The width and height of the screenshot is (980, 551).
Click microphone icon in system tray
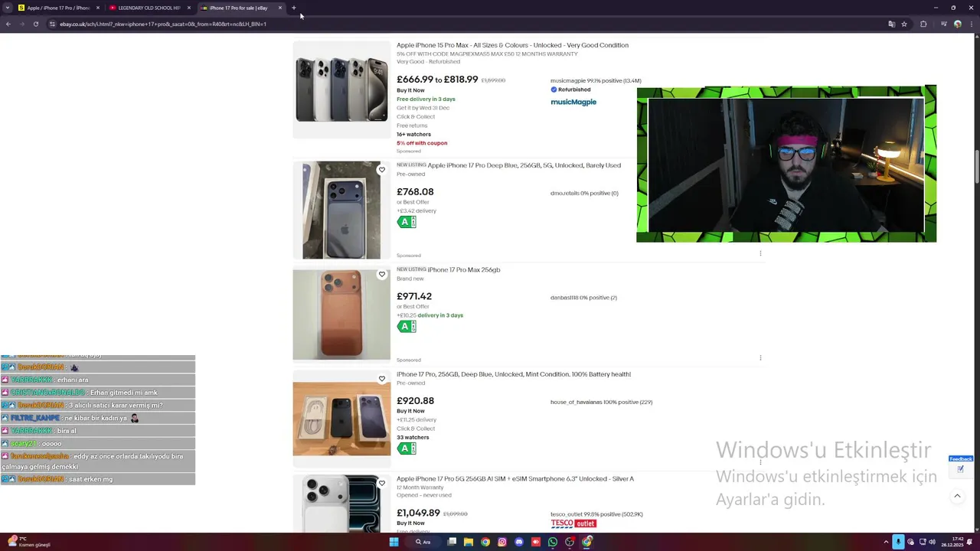(x=899, y=542)
